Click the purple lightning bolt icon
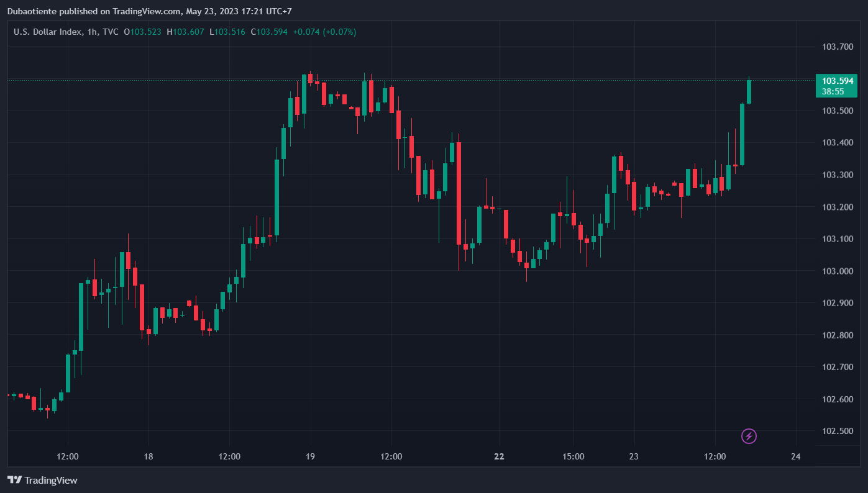The height and width of the screenshot is (493, 868). [x=749, y=436]
